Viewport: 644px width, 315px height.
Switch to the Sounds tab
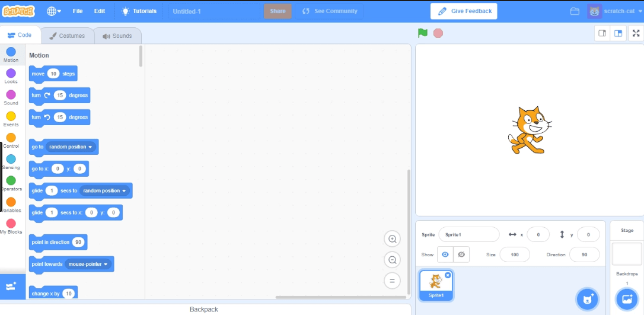click(x=117, y=36)
